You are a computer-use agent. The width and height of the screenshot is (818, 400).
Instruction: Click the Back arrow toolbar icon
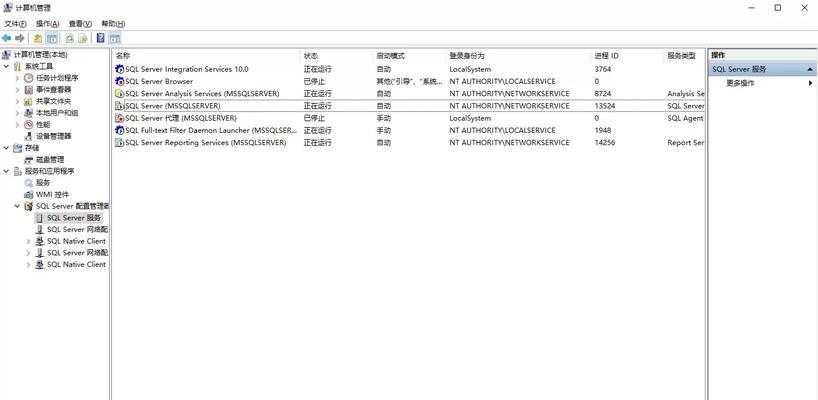pos(7,38)
